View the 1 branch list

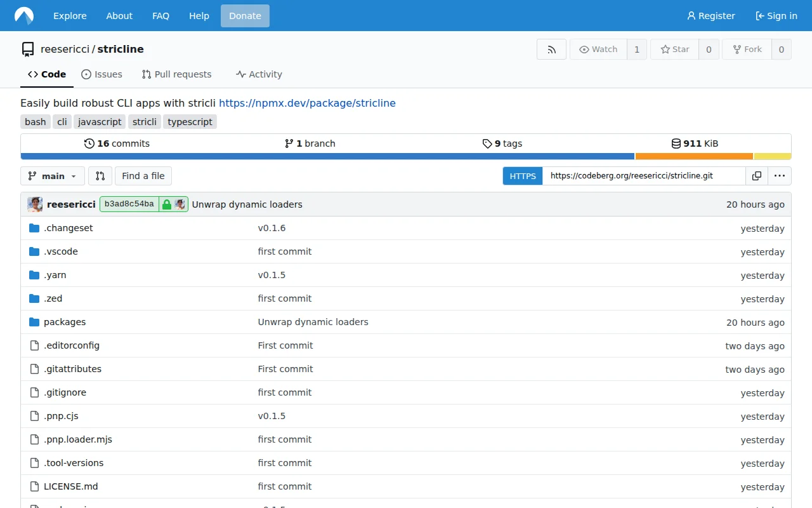tap(310, 144)
